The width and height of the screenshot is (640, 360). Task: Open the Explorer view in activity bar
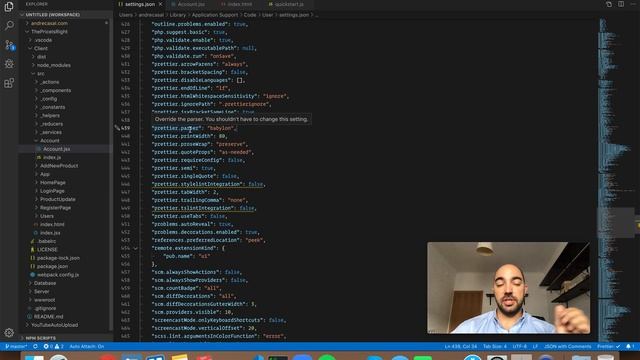pyautogui.click(x=9, y=7)
